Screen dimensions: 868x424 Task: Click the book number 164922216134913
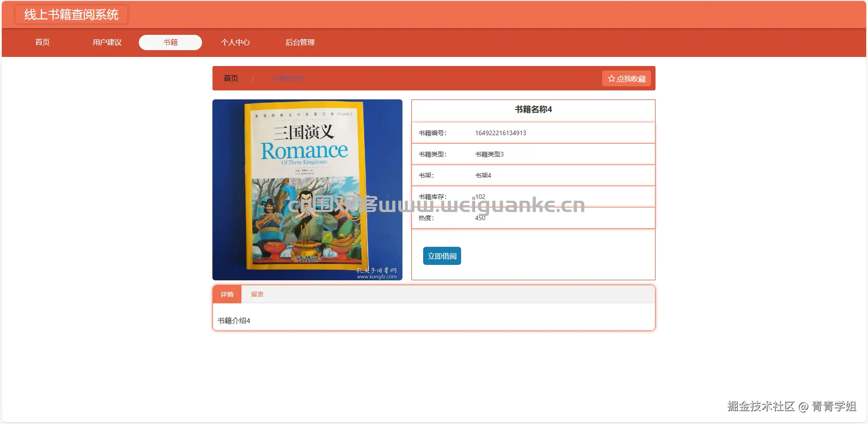click(x=500, y=133)
